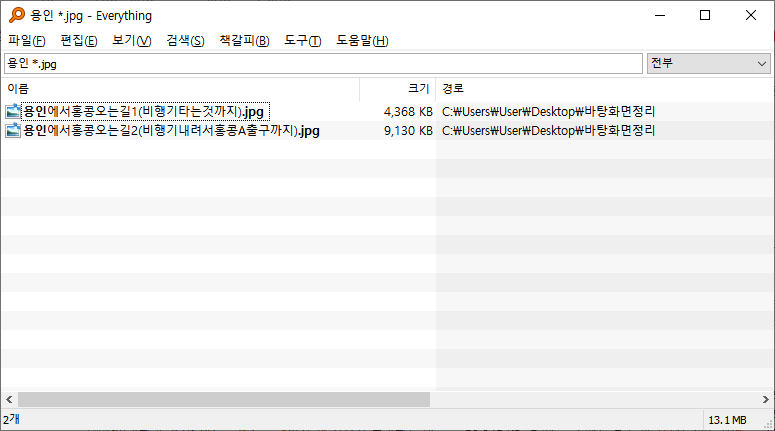
Task: Click the horizontal scrollbar thumb
Action: tap(224, 399)
